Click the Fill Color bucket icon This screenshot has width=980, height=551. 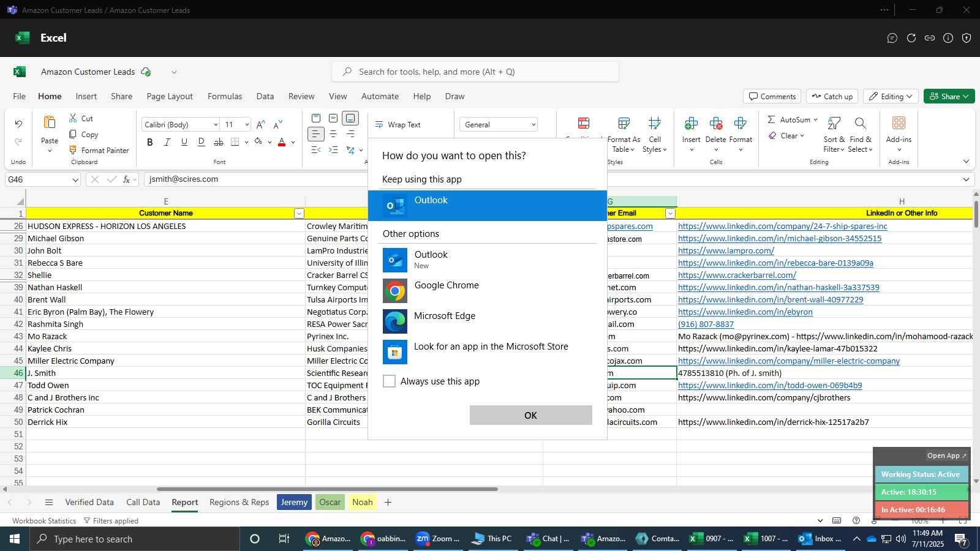pyautogui.click(x=258, y=142)
